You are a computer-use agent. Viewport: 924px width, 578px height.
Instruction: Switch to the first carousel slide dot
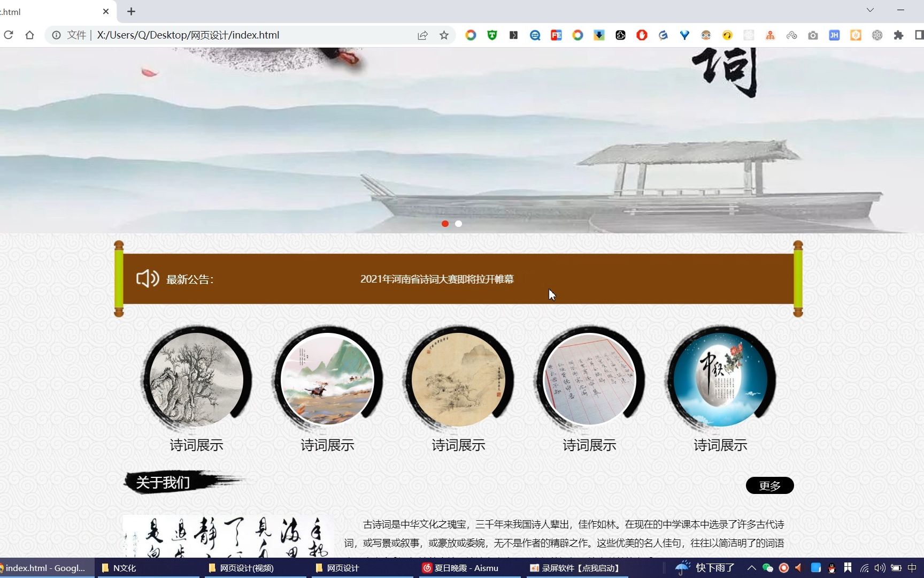pos(445,224)
